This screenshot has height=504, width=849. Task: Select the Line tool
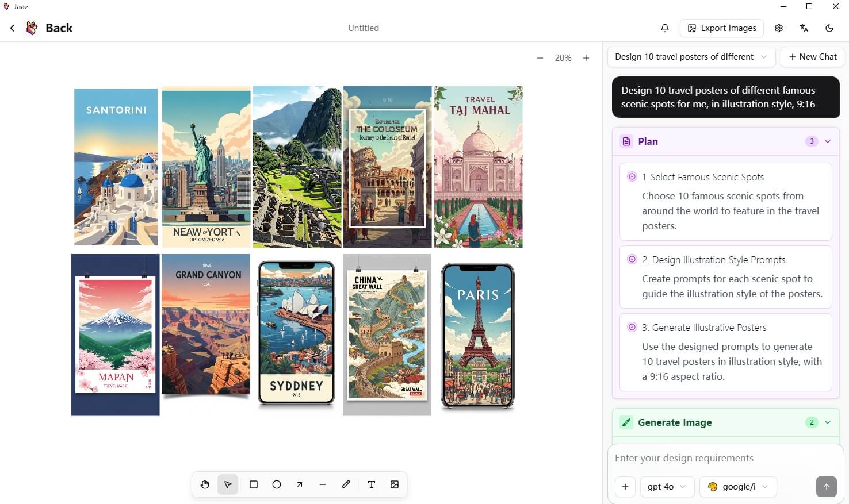point(323,484)
